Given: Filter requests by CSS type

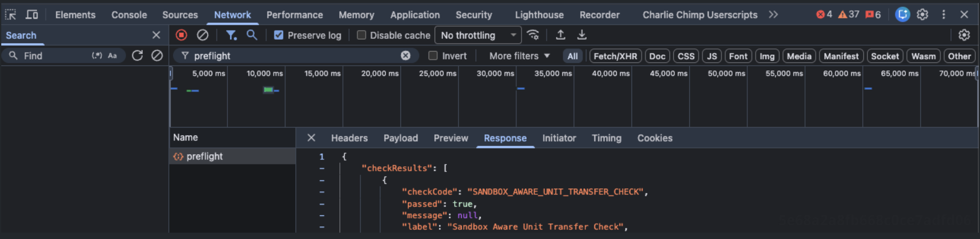Looking at the screenshot, I should point(686,56).
